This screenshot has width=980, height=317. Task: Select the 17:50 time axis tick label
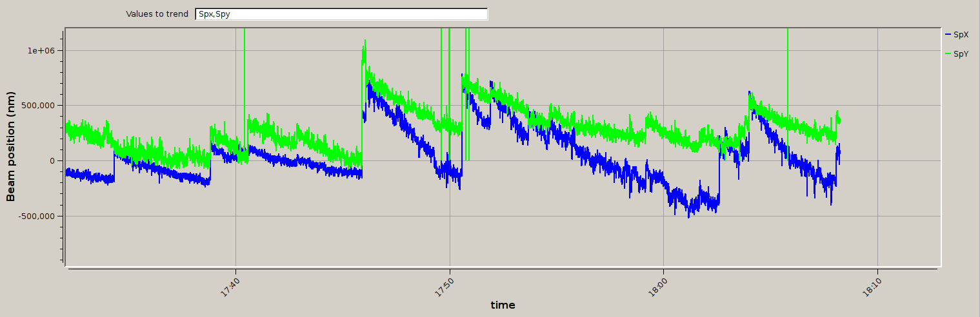[445, 284]
